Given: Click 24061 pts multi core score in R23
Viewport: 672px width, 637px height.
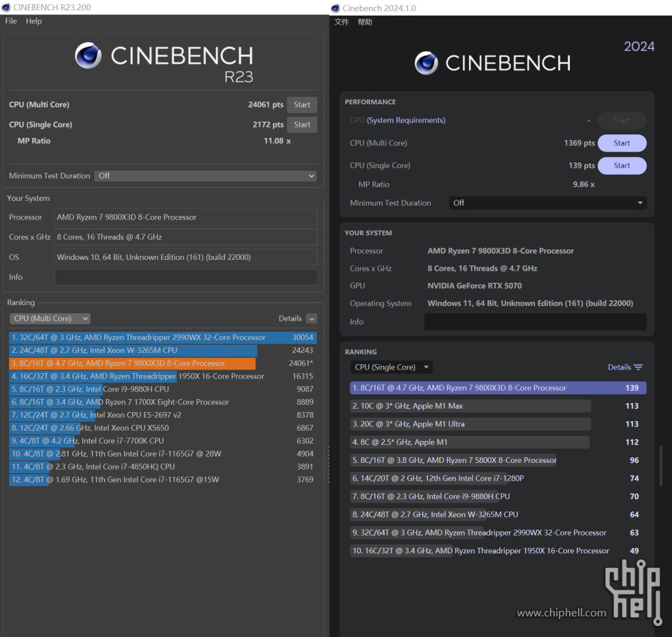Looking at the screenshot, I should coord(266,105).
